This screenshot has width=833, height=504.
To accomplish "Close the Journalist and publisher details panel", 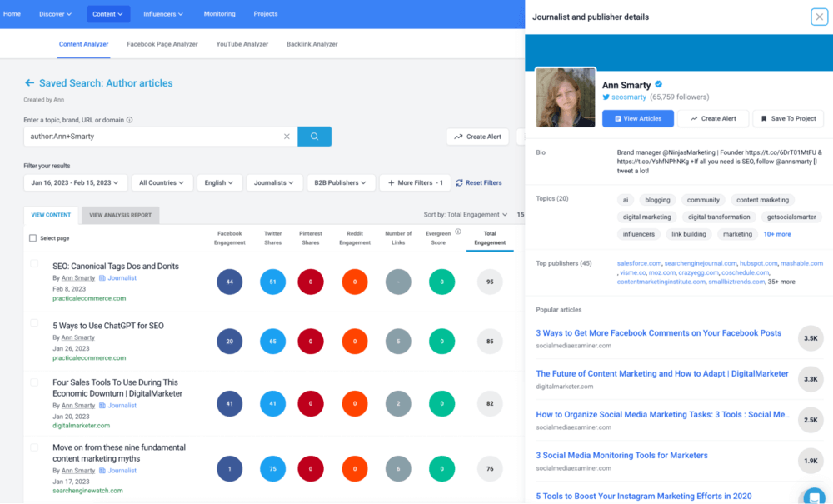I will [820, 17].
